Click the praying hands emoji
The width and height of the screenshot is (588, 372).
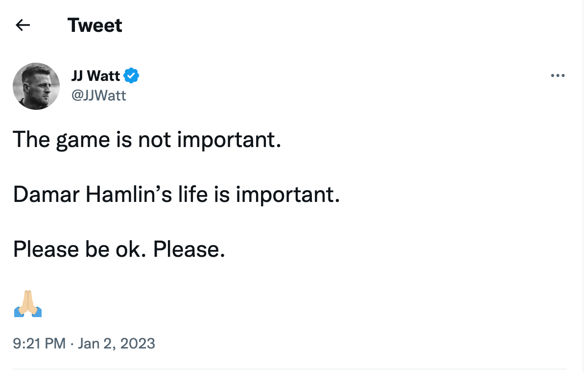(28, 303)
